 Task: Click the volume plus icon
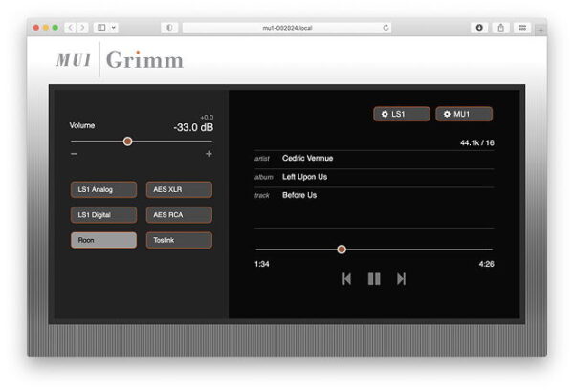pyautogui.click(x=209, y=154)
